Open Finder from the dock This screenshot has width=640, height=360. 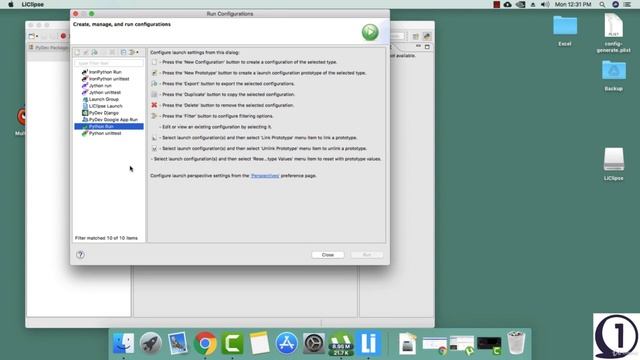(x=123, y=343)
